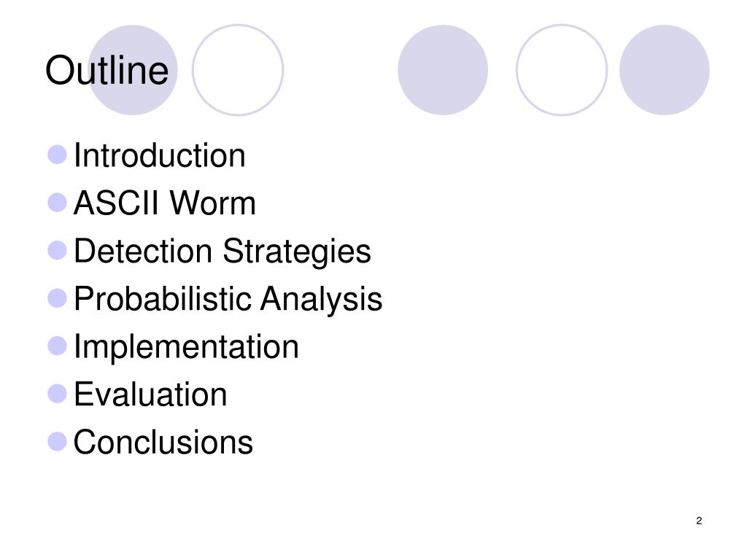Click the bullet beside ASCII Worm

pos(57,203)
